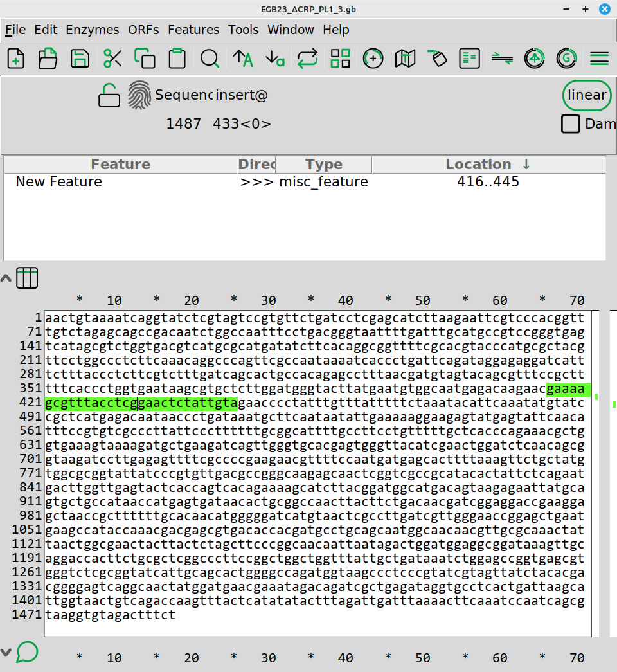Open the Enzymes menu
Image resolution: width=617 pixels, height=672 pixels.
pyautogui.click(x=92, y=30)
